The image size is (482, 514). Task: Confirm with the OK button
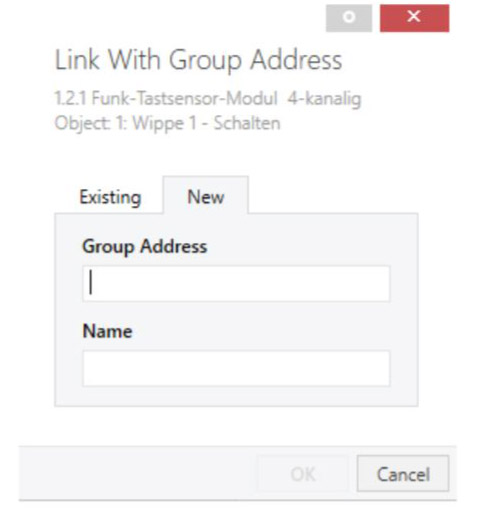tap(302, 474)
